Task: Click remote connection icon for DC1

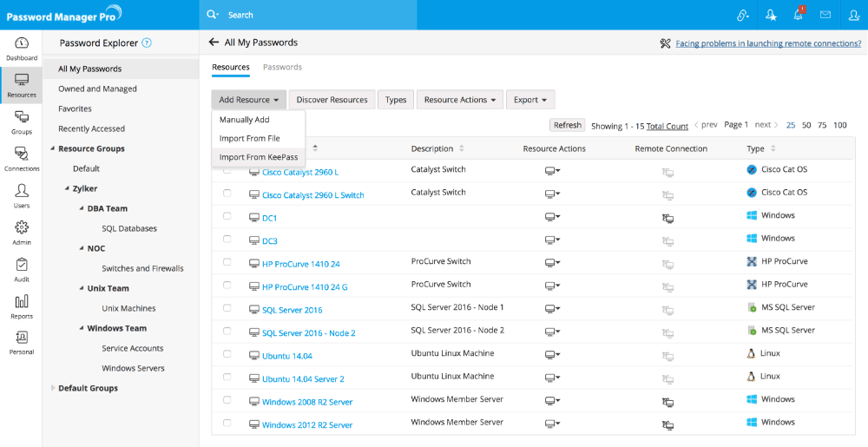Action: pos(667,219)
